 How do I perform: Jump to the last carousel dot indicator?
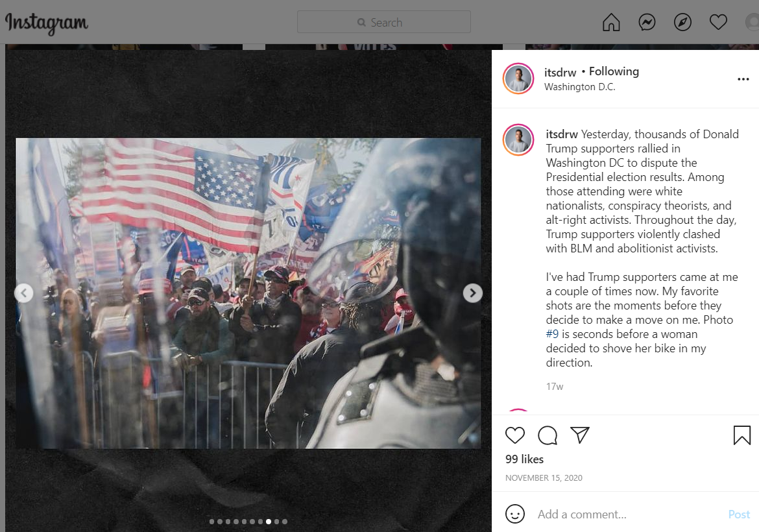285,522
